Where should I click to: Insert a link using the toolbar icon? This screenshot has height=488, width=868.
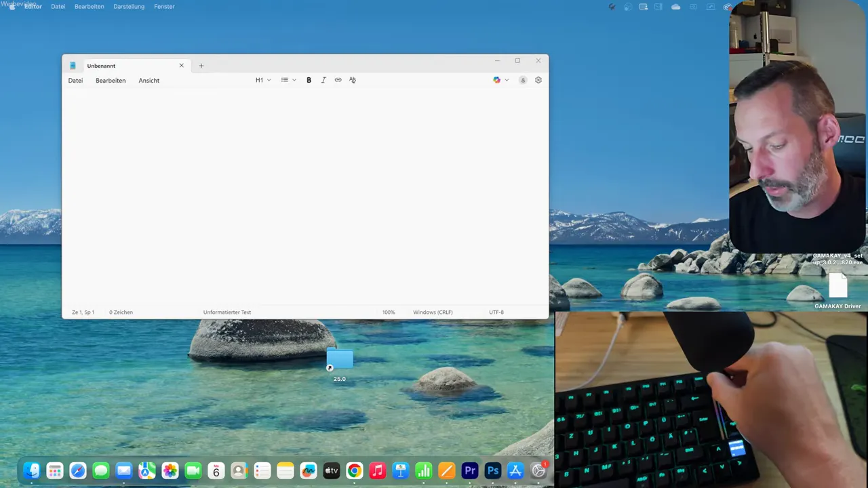pos(338,80)
